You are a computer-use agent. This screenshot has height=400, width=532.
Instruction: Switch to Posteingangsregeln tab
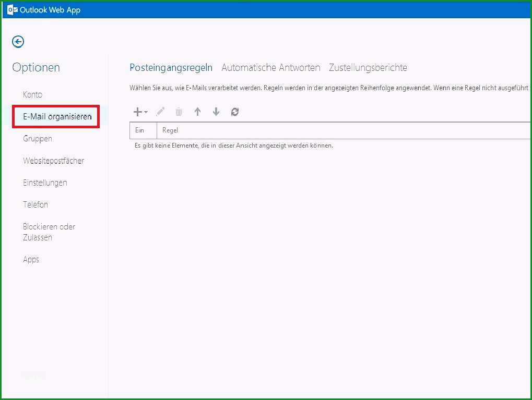pos(171,67)
